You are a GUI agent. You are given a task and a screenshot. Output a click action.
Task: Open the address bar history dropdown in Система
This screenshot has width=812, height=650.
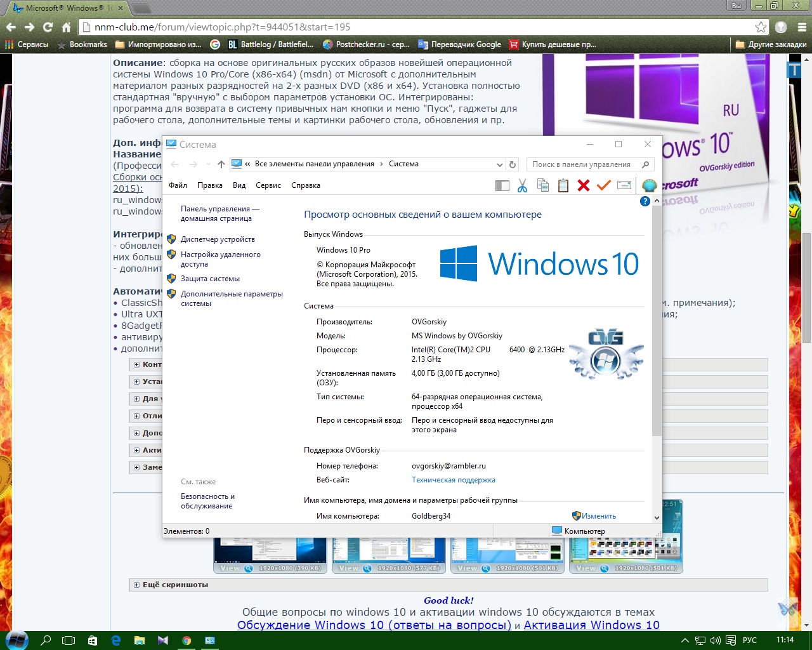499,164
